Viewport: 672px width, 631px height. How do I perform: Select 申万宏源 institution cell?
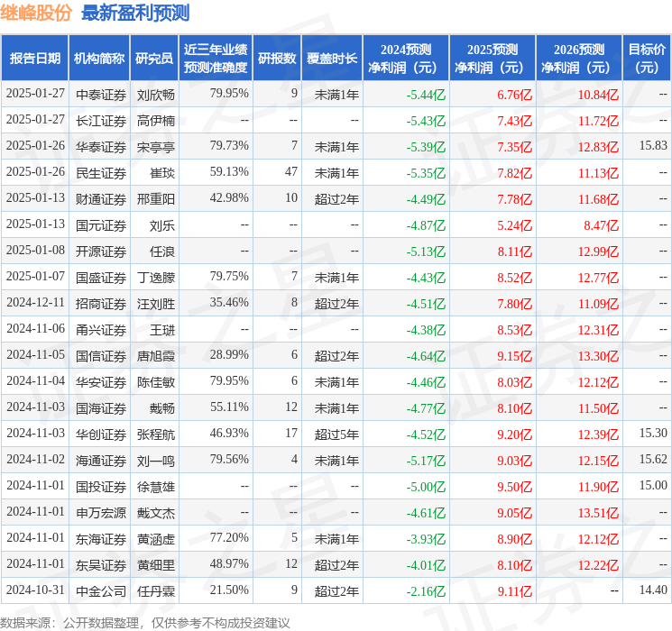101,513
